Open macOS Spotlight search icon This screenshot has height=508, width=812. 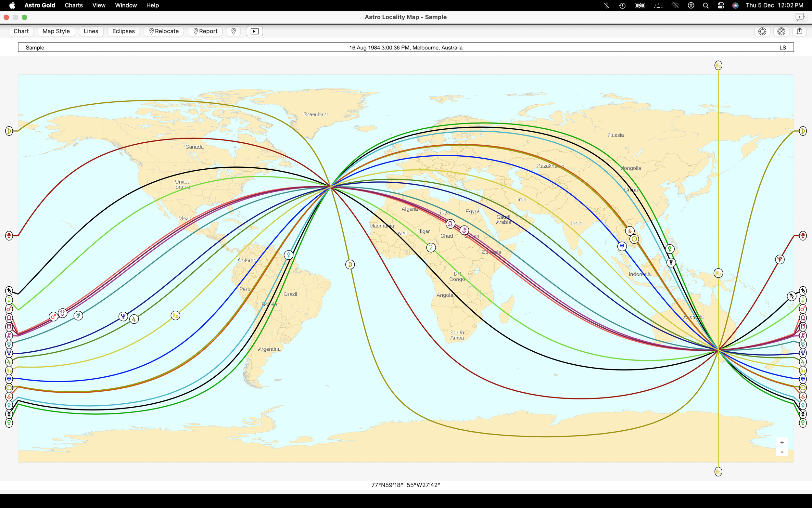click(705, 6)
